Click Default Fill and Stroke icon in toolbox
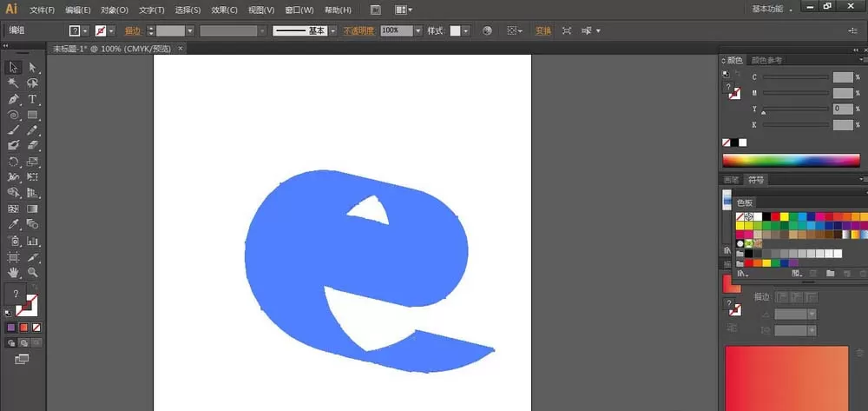The width and height of the screenshot is (868, 411). tap(8, 313)
